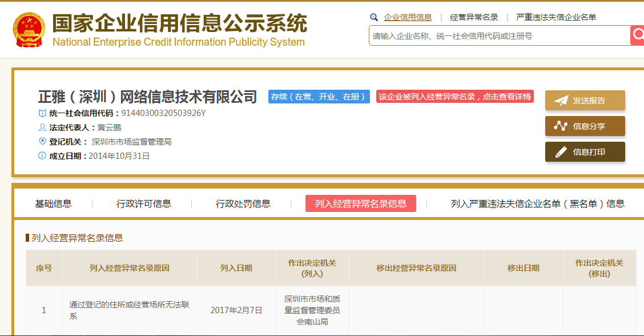Screen dimensions: 644x336
Task: Click the 列入经营异常名录原因 column header
Action: click(x=130, y=268)
